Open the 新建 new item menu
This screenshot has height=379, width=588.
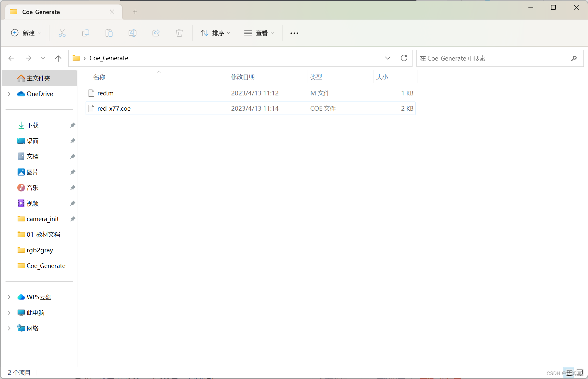click(26, 33)
